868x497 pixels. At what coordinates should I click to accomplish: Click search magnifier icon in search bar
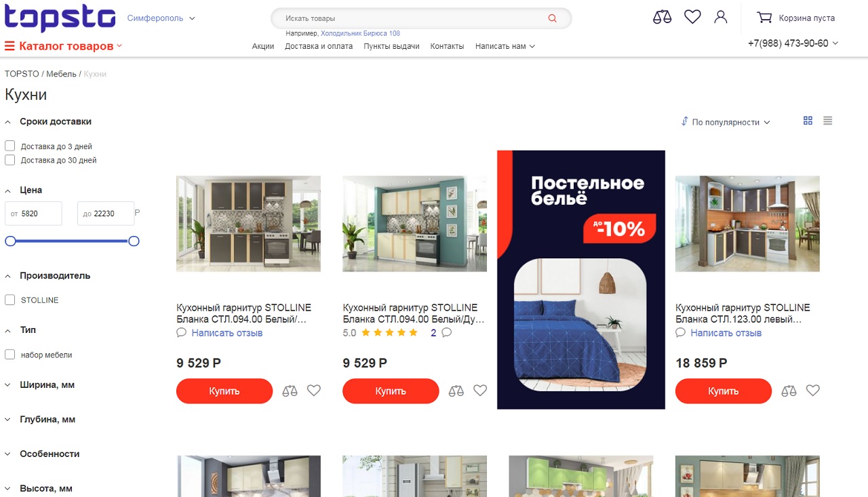point(552,18)
